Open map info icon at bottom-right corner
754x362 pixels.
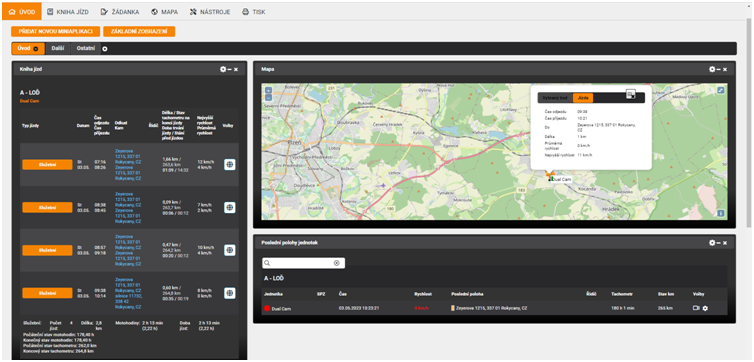click(720, 213)
